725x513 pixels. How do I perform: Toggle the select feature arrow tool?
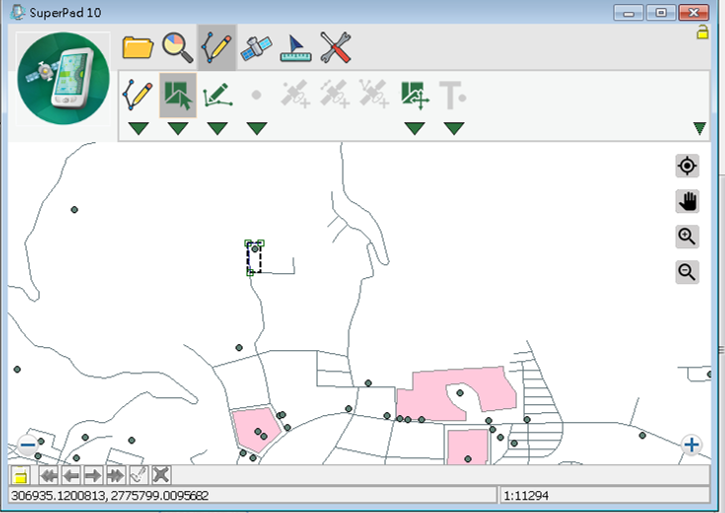(x=178, y=95)
